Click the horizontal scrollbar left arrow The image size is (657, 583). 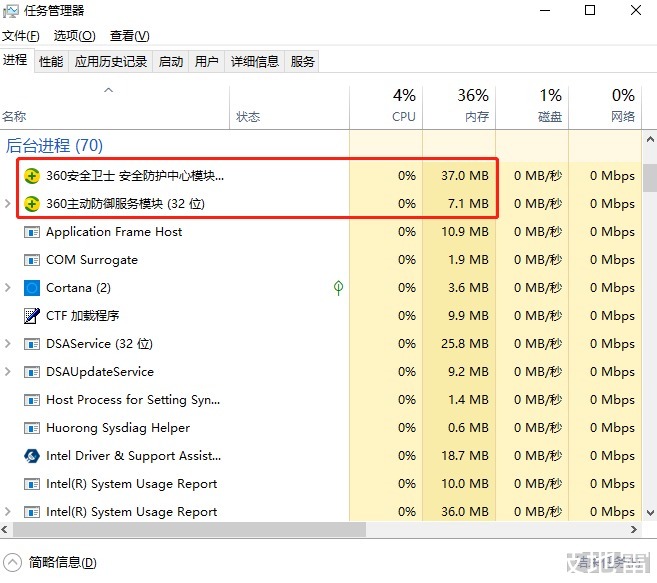click(5, 529)
